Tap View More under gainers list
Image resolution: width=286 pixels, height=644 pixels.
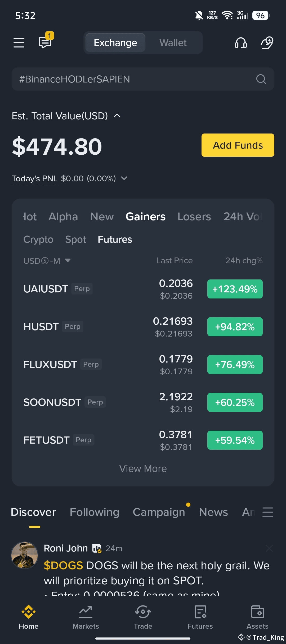(143, 468)
